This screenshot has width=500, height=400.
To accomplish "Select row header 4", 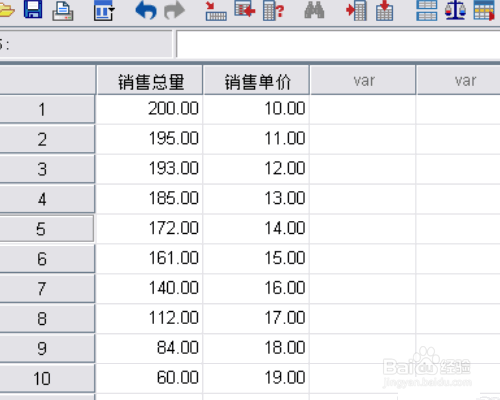I will (47, 199).
